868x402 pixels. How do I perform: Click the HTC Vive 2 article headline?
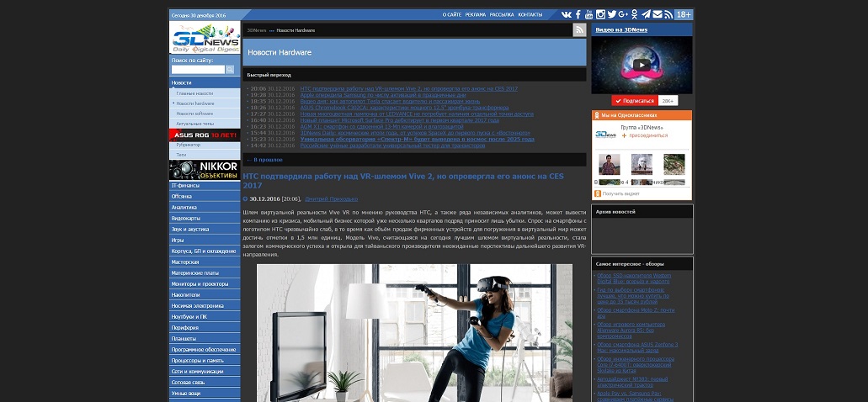403,181
